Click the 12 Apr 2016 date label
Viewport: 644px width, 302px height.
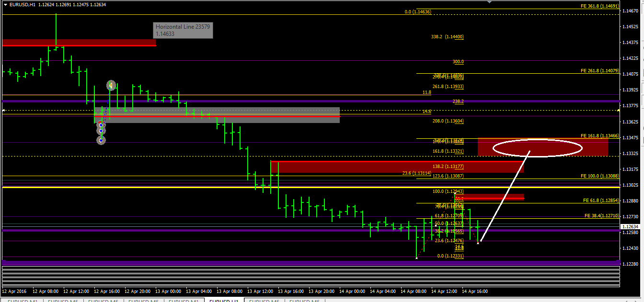point(14,291)
